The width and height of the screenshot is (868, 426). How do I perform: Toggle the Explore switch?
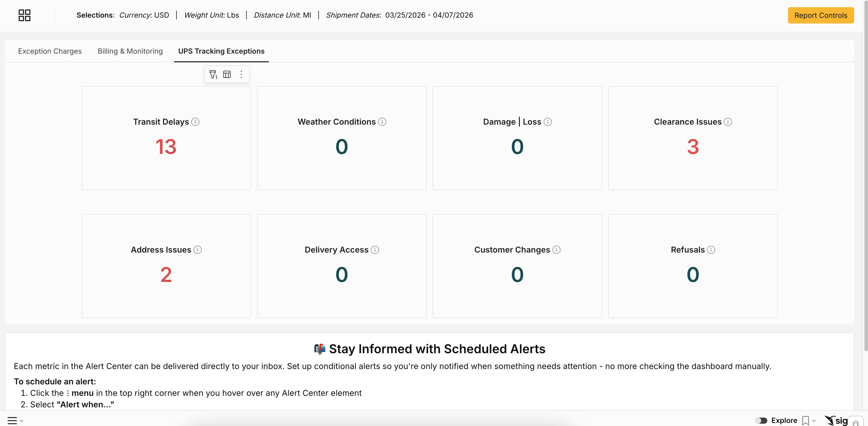[x=761, y=421]
